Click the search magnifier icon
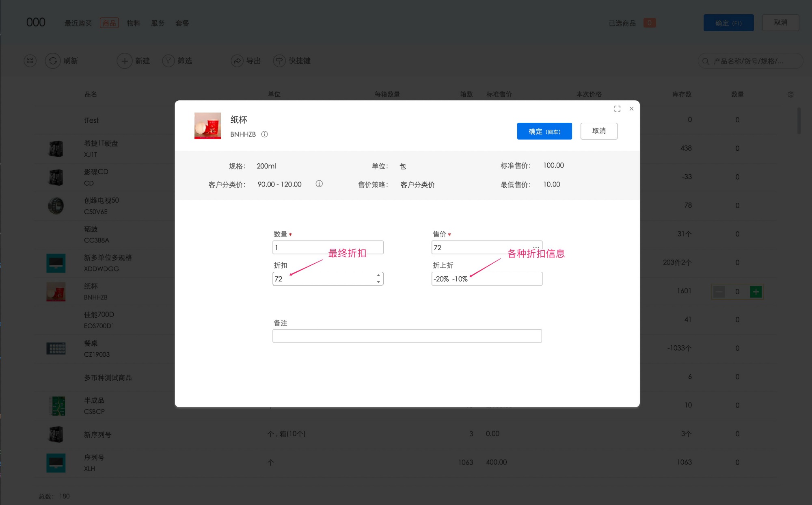The image size is (812, 505). pos(706,61)
